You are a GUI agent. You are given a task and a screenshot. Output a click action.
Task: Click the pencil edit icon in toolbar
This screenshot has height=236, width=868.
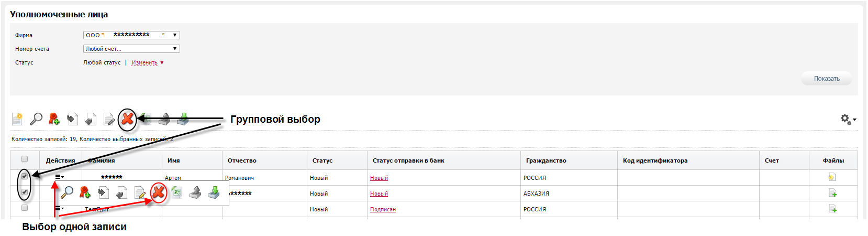tap(109, 120)
